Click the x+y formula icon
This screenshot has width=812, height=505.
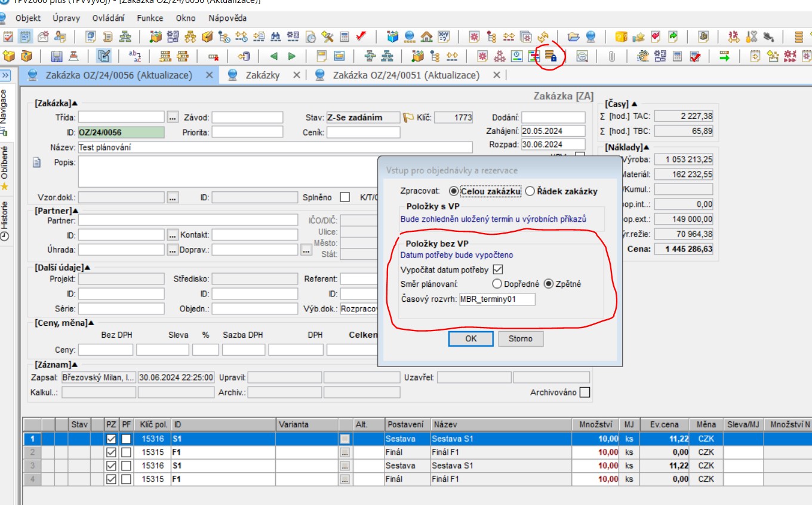pos(444,36)
